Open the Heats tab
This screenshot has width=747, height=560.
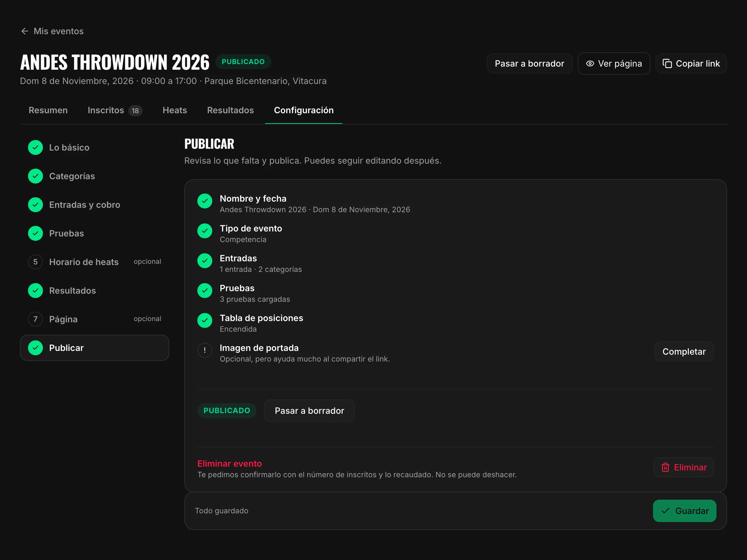click(x=175, y=110)
